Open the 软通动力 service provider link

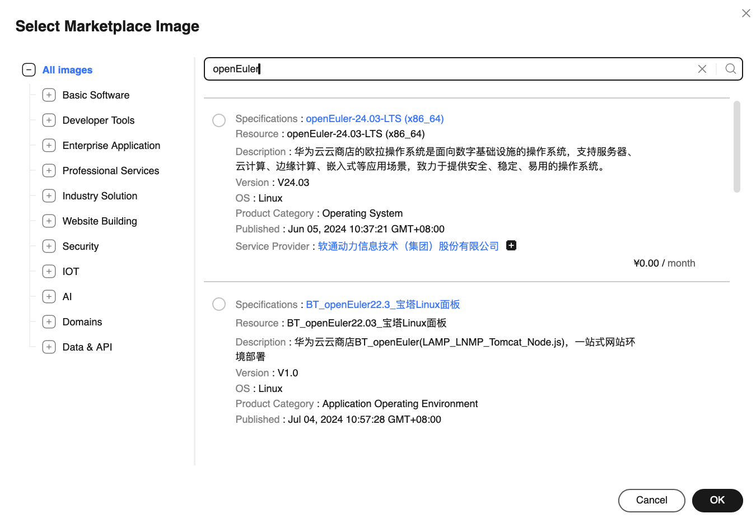[x=408, y=246]
